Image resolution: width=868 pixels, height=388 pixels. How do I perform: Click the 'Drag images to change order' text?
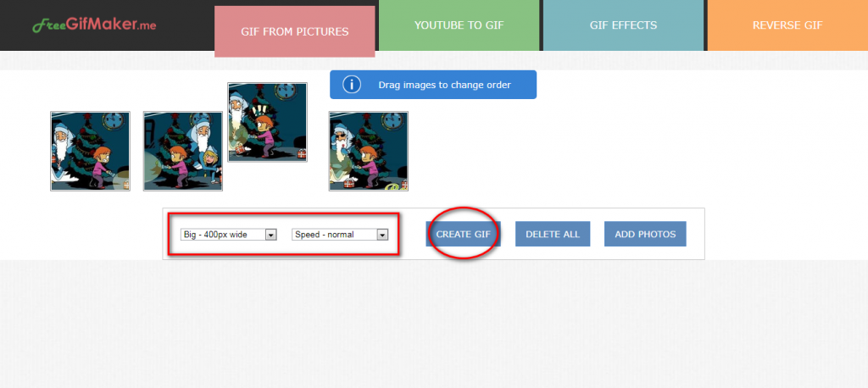coord(444,86)
